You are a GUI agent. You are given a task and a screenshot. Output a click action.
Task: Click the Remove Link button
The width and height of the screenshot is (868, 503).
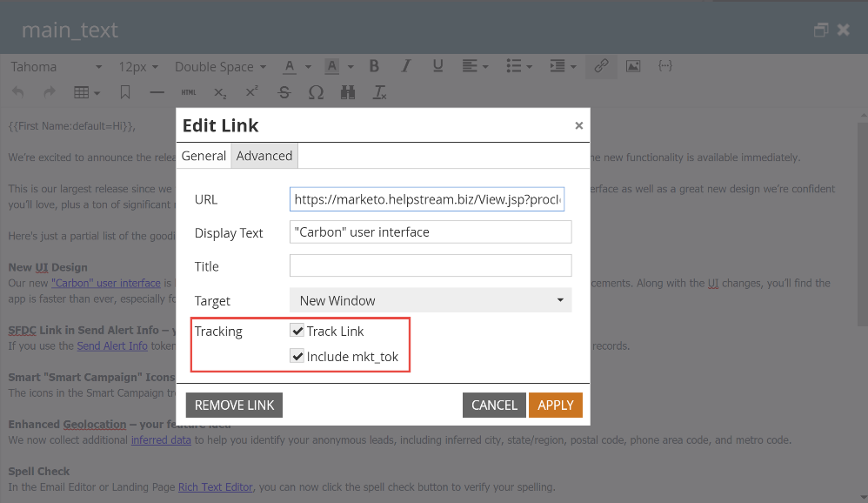tap(235, 405)
